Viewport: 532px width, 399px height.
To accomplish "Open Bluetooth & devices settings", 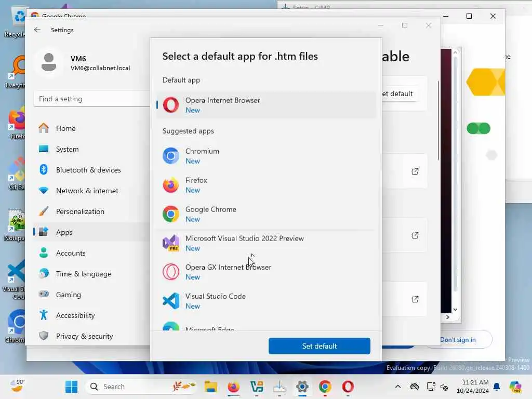I will (x=91, y=170).
